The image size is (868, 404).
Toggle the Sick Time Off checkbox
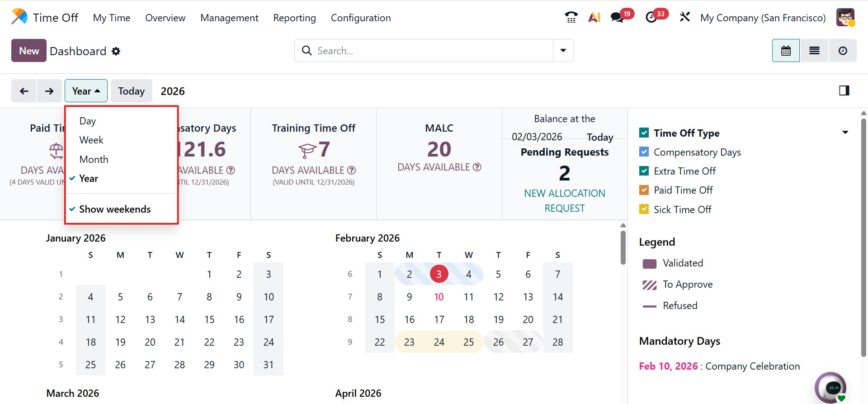(644, 209)
